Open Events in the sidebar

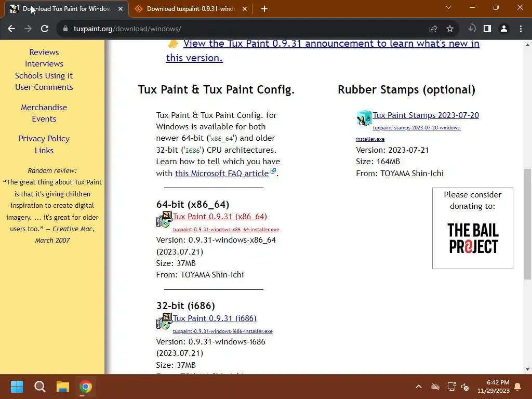point(44,119)
